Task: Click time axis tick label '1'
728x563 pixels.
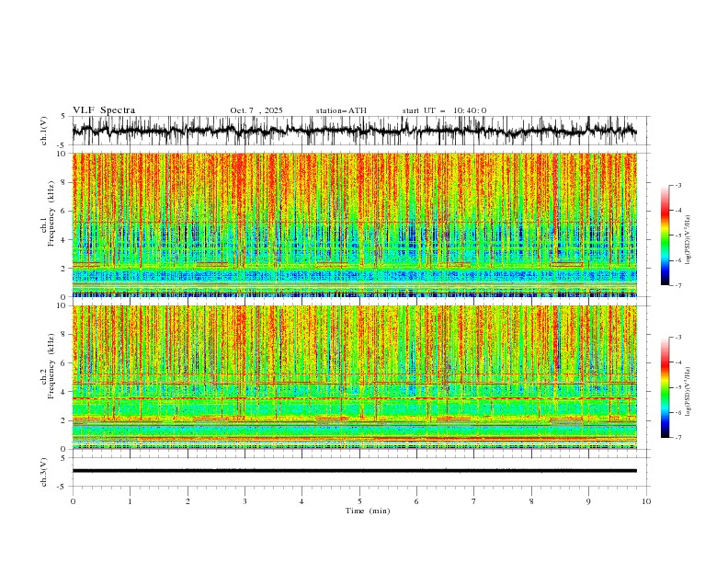Action: [130, 501]
